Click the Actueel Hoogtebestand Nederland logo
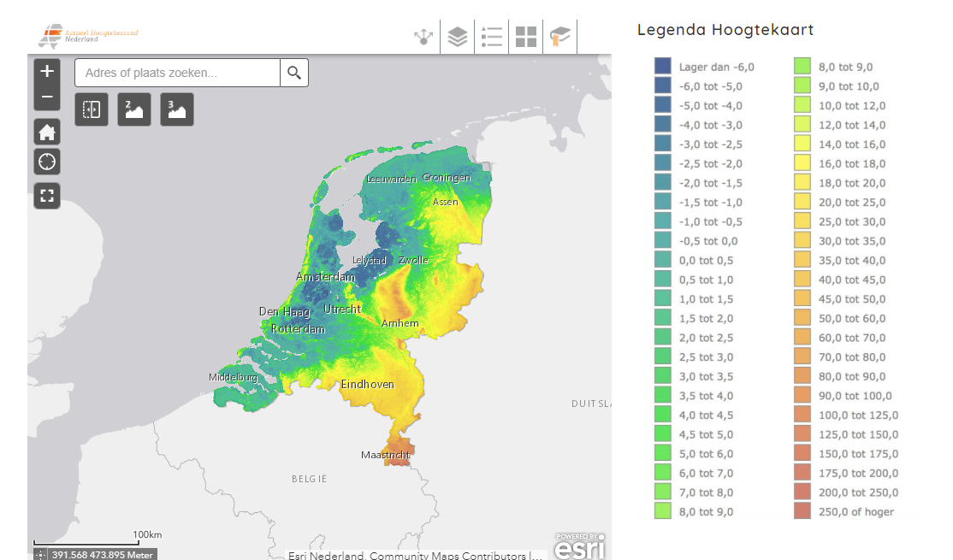953x560 pixels. [x=88, y=36]
